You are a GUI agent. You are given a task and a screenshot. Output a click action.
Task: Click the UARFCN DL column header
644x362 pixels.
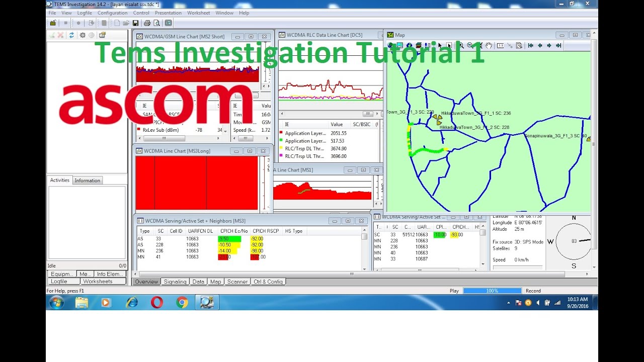pos(200,231)
